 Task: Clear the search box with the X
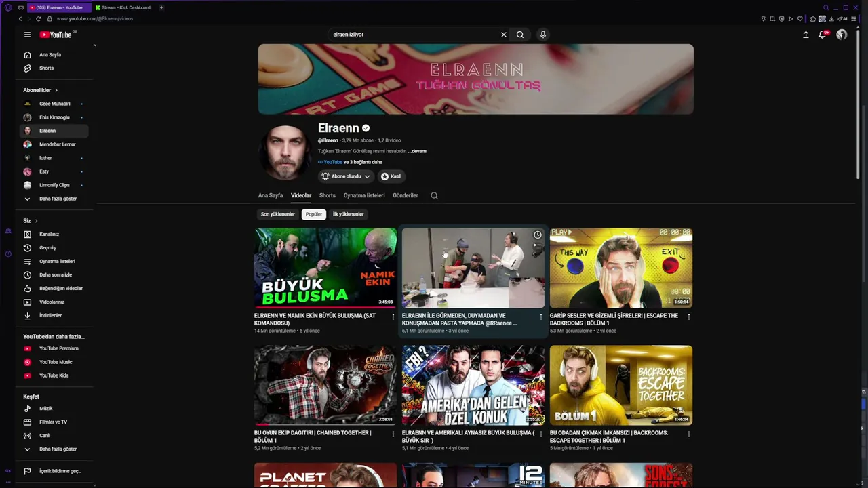tap(504, 35)
